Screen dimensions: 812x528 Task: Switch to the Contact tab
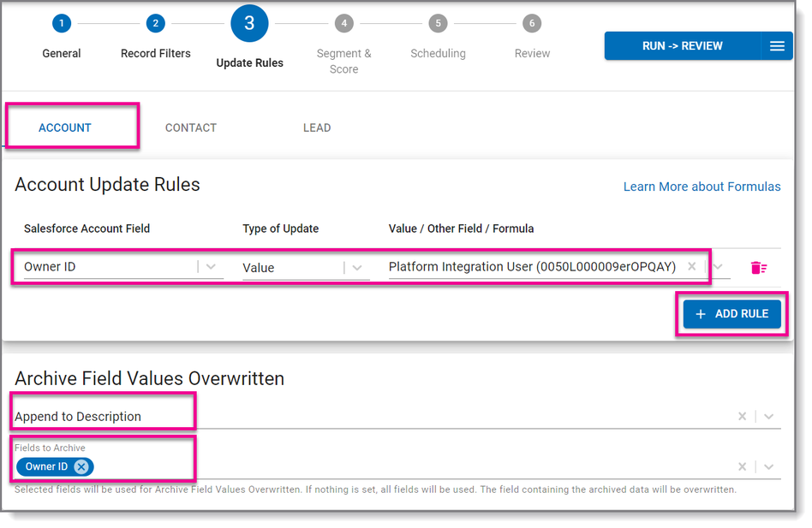point(190,128)
